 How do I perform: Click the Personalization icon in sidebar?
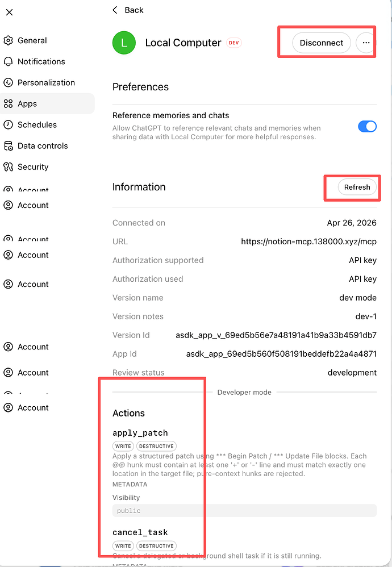[9, 82]
